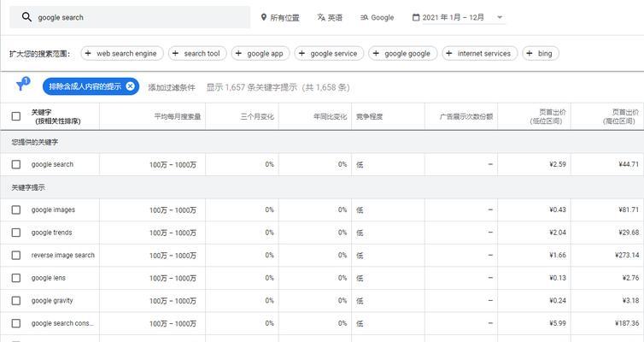
Task: Click the calendar icon by date range
Action: 416,17
